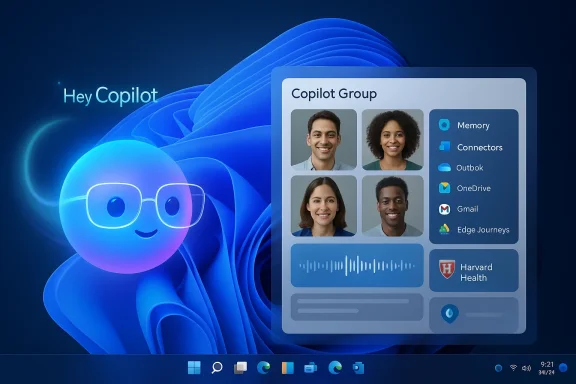The height and width of the screenshot is (384, 576).
Task: Open the Harvard Health card text
Action: 476,272
